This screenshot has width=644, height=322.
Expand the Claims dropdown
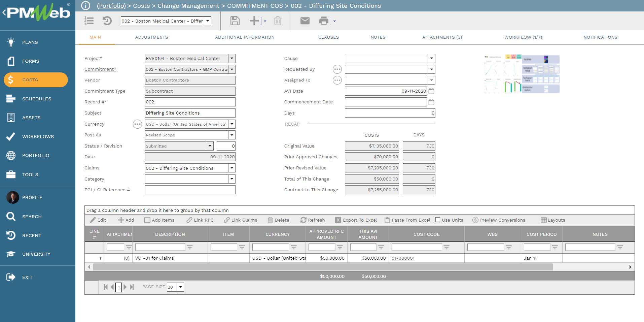pos(232,168)
